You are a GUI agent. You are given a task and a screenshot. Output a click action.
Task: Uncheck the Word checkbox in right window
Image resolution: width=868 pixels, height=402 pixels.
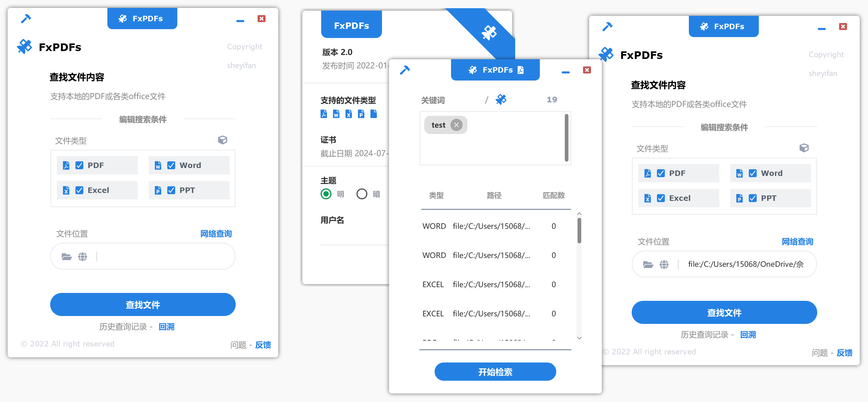(x=752, y=173)
